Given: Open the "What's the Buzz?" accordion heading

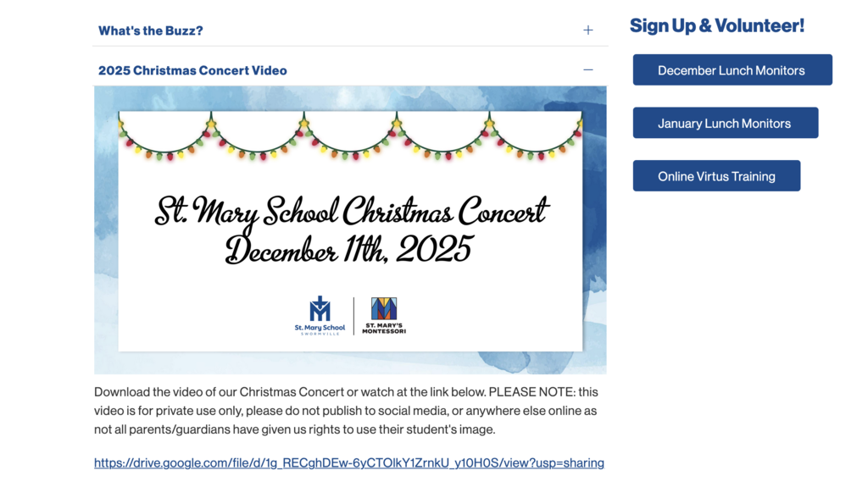Looking at the screenshot, I should point(151,30).
